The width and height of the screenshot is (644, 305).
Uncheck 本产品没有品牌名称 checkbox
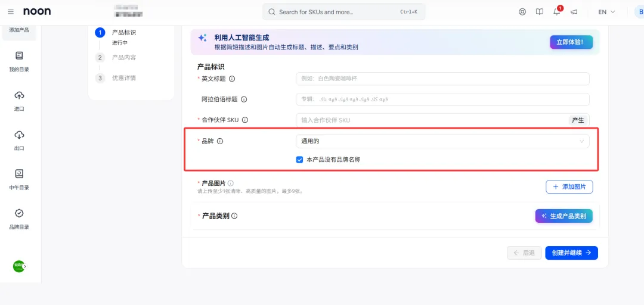(x=299, y=160)
